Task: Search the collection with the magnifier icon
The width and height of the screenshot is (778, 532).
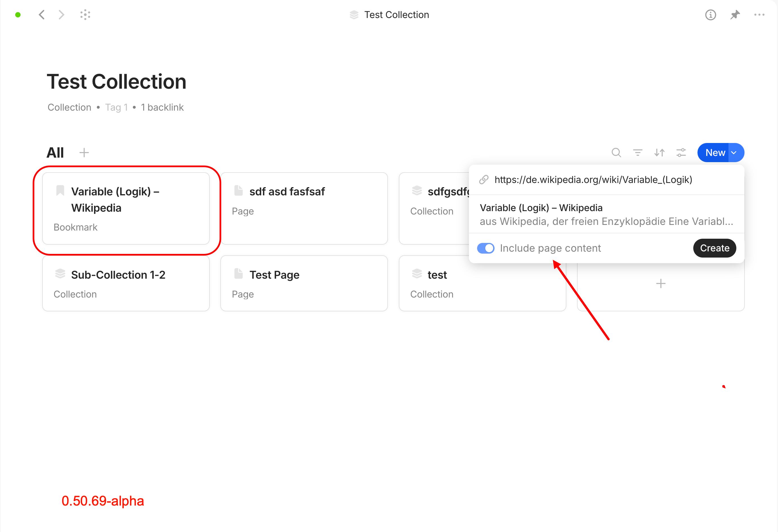Action: 616,153
